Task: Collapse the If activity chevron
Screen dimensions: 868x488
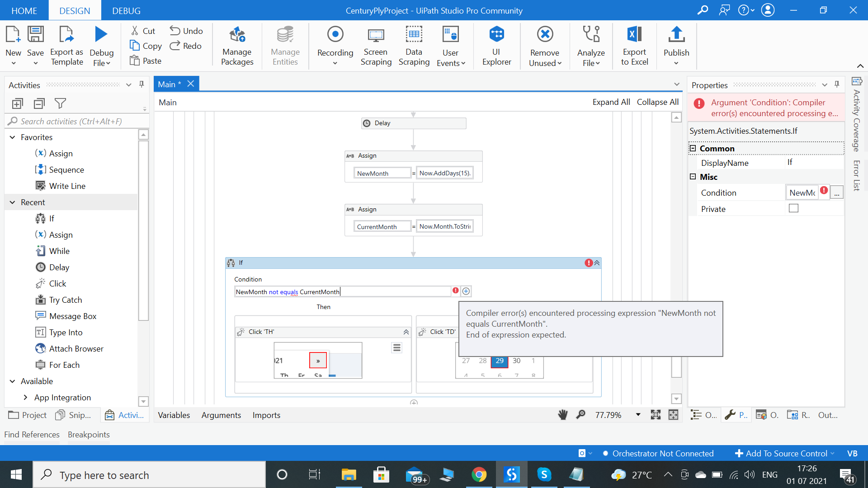Action: point(597,263)
